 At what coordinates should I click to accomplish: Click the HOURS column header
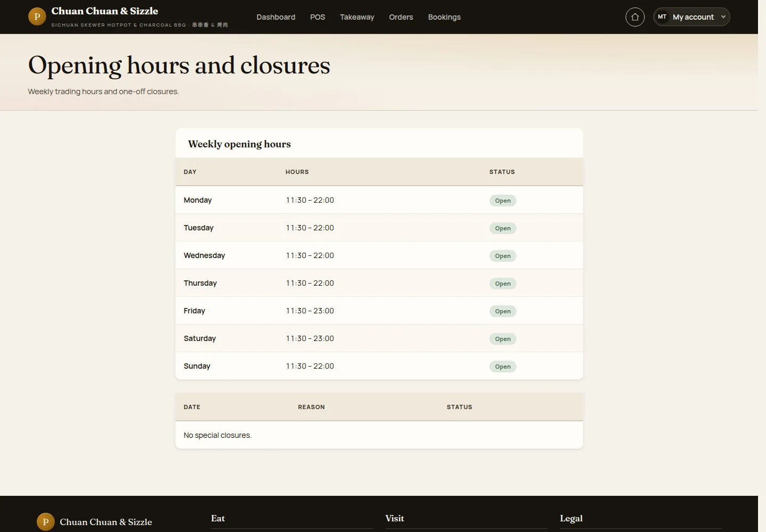[297, 172]
